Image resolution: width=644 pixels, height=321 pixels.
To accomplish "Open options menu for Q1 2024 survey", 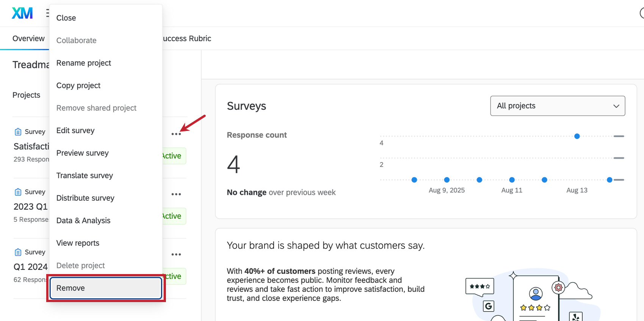I will [176, 254].
